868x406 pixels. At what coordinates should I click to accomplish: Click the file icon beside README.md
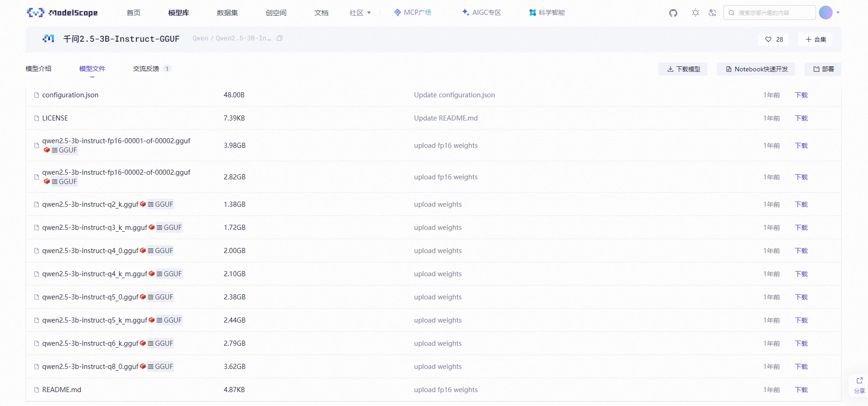point(37,390)
